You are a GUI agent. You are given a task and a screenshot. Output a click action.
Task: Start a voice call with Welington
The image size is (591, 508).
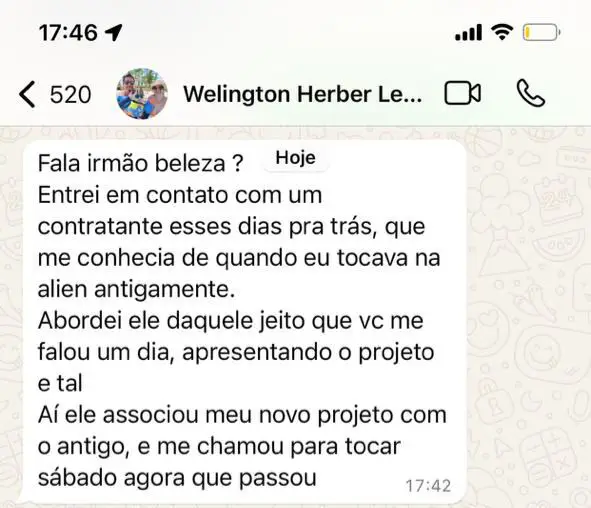tap(531, 93)
